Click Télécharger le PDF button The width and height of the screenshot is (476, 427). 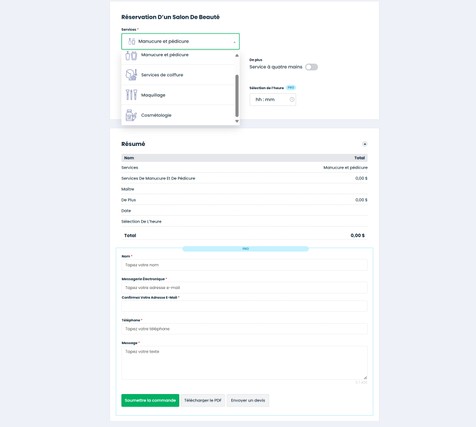tap(203, 400)
